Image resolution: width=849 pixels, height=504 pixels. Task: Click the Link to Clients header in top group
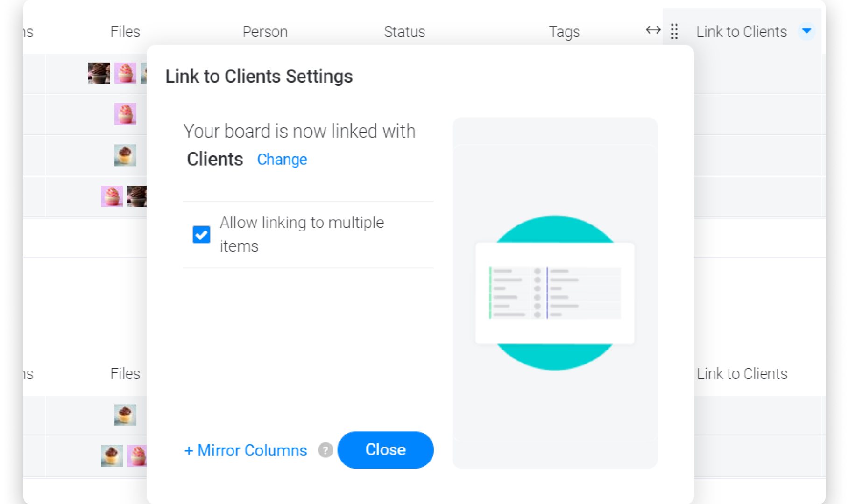pyautogui.click(x=742, y=32)
